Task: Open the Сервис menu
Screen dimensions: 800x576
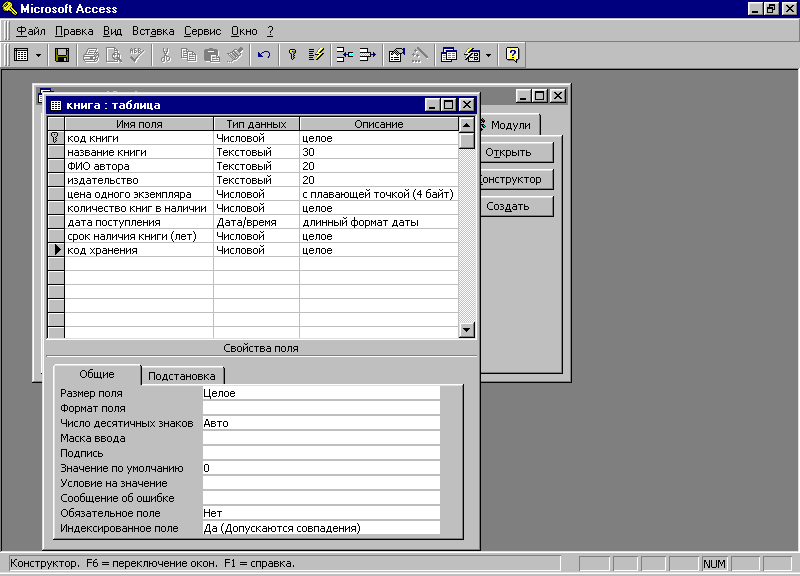Action: click(x=202, y=31)
